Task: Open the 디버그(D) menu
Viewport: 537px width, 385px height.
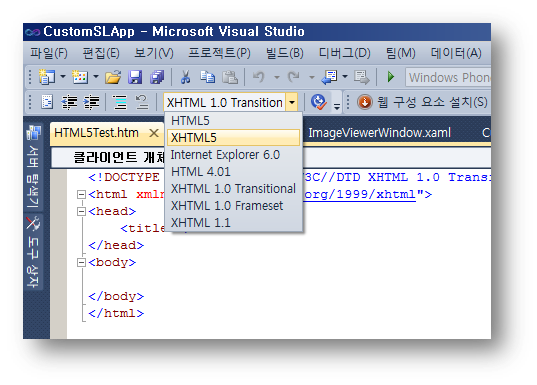Action: 344,53
